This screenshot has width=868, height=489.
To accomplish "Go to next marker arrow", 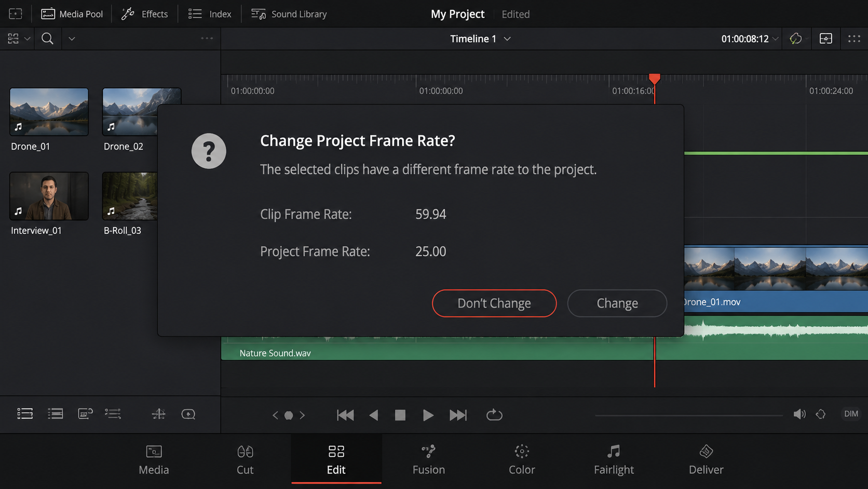I will [302, 415].
